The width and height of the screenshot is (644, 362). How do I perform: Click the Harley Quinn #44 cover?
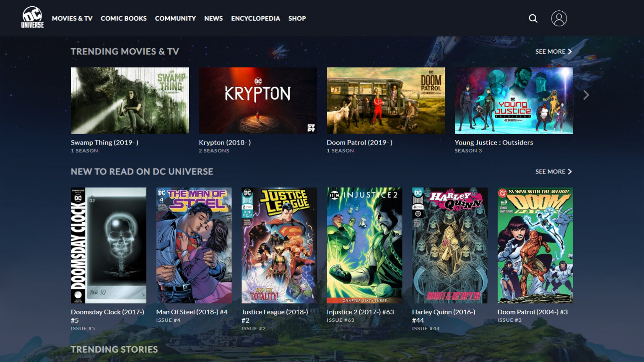tap(449, 245)
